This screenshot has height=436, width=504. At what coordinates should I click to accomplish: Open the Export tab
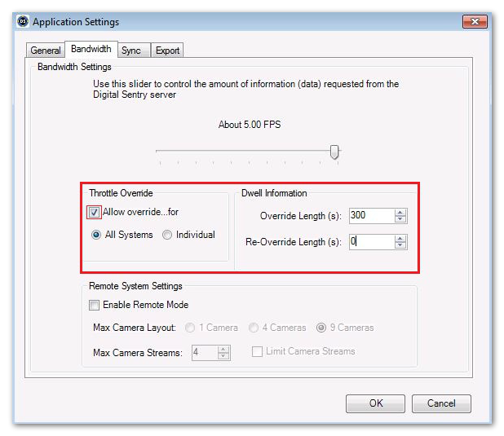tap(167, 51)
